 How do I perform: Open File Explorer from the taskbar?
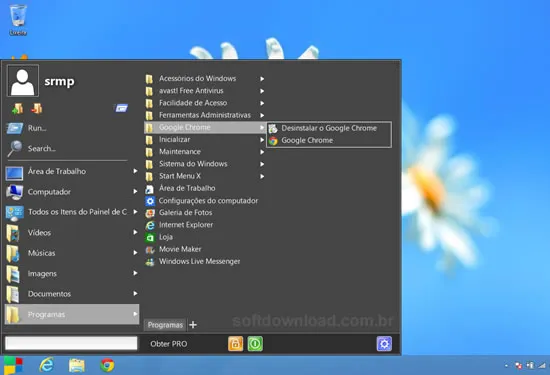[77, 365]
